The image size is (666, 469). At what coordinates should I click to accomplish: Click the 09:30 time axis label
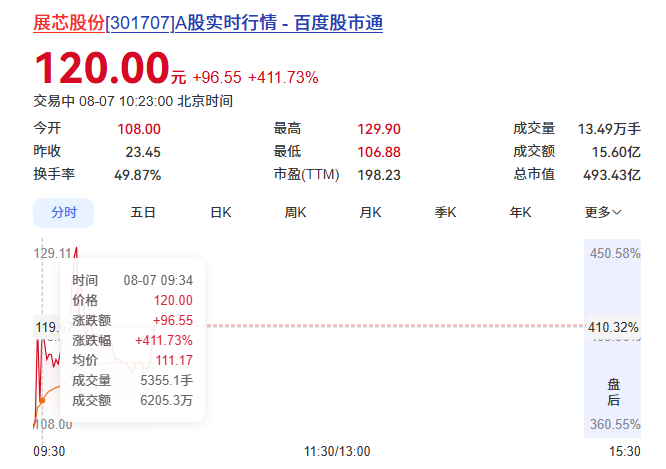pos(49,451)
